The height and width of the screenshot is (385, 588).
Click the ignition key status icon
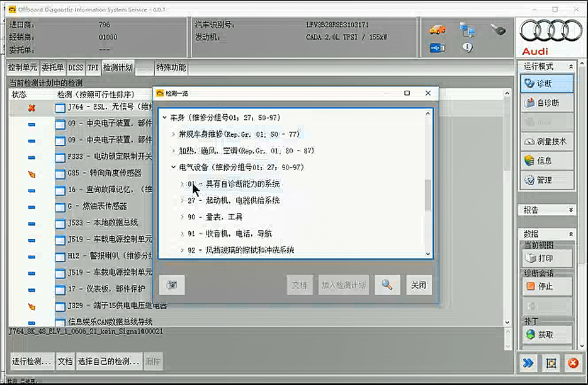tap(499, 29)
